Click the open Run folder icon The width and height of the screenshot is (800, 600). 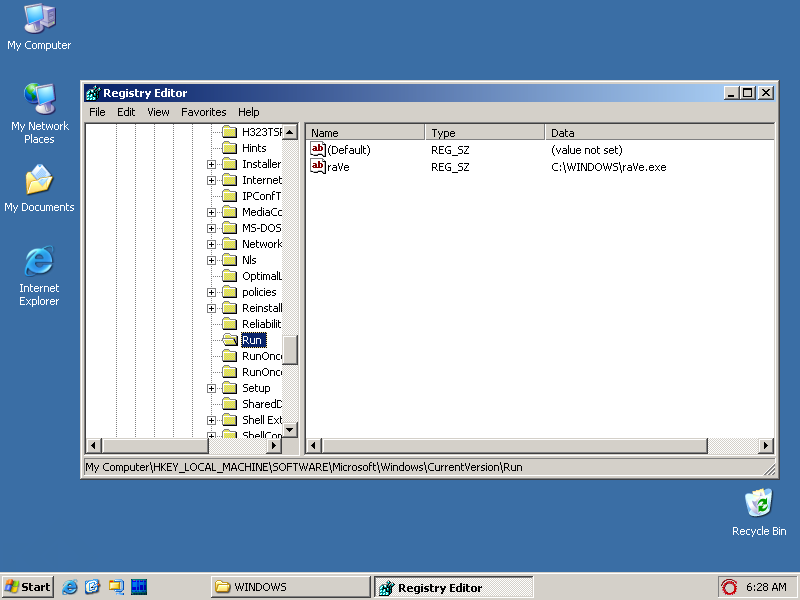pos(231,340)
